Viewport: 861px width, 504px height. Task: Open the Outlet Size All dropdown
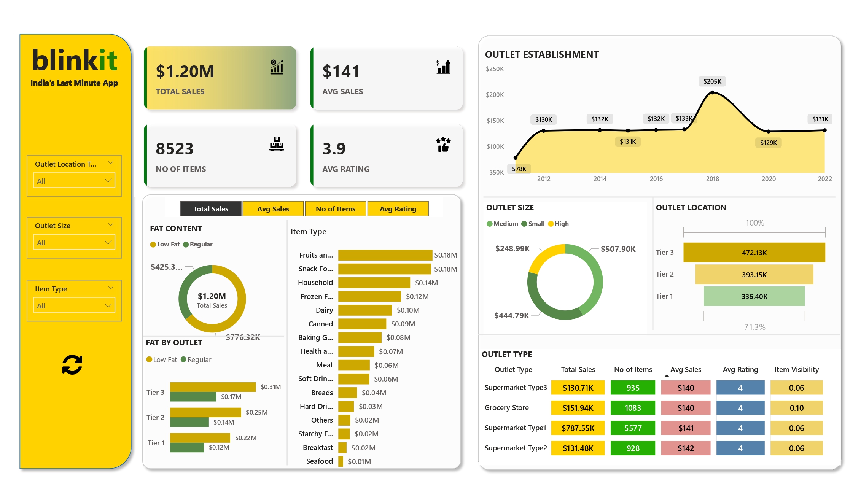(x=74, y=242)
